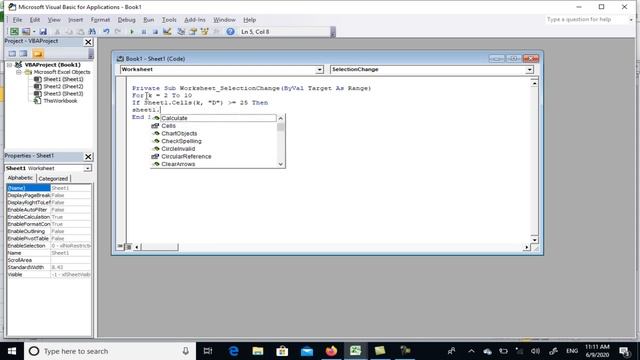Choose CircleInvalid from the autocomplete list
This screenshot has width=640, height=360.
click(x=214, y=149)
